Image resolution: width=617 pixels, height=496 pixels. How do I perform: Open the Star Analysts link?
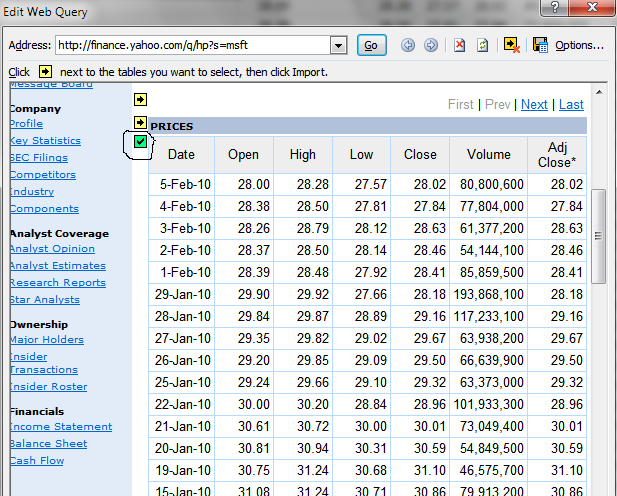coord(45,300)
